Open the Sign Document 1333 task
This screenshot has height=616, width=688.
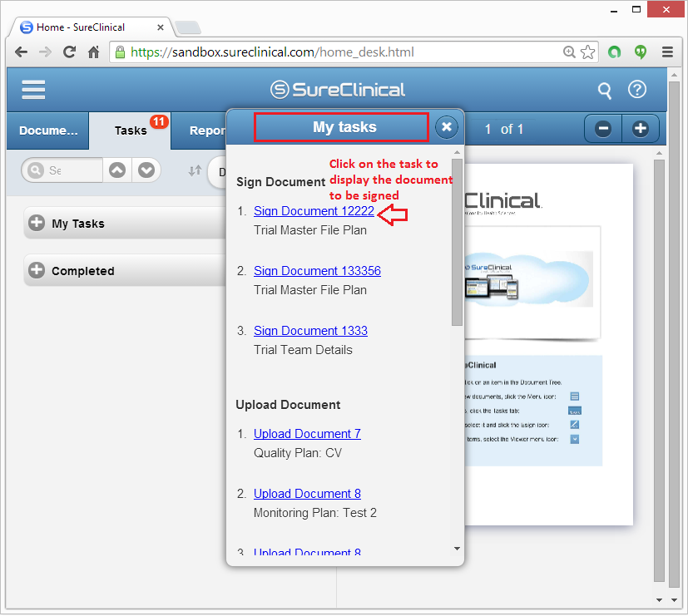(x=310, y=331)
